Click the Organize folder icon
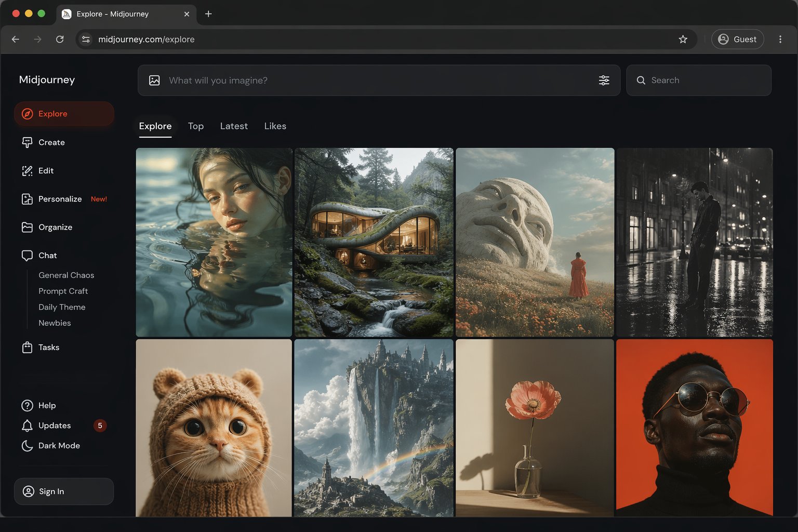 pos(27,227)
